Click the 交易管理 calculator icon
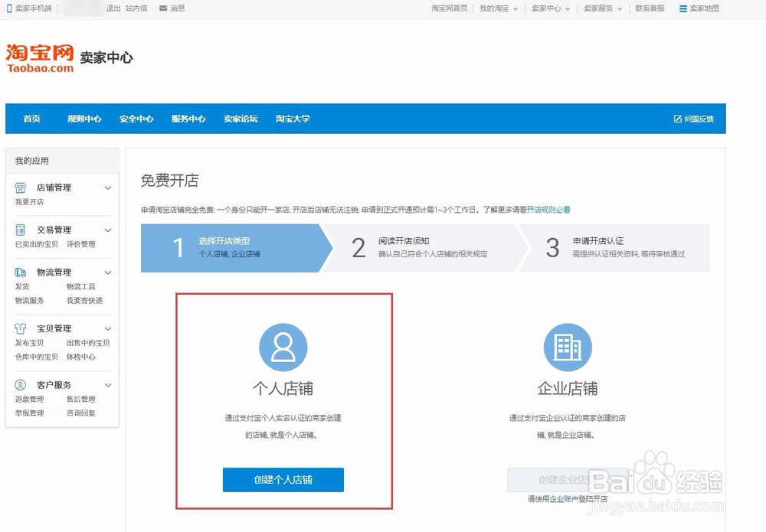The image size is (766, 532). pos(20,230)
